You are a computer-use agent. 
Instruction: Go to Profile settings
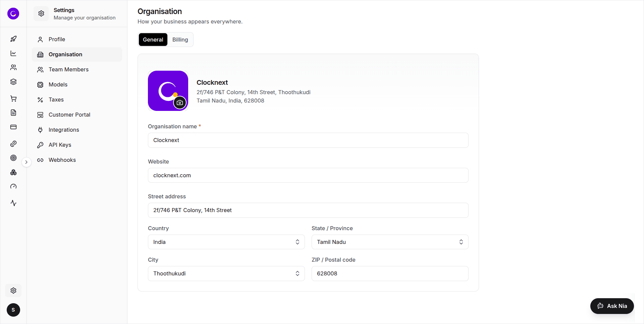click(77, 39)
